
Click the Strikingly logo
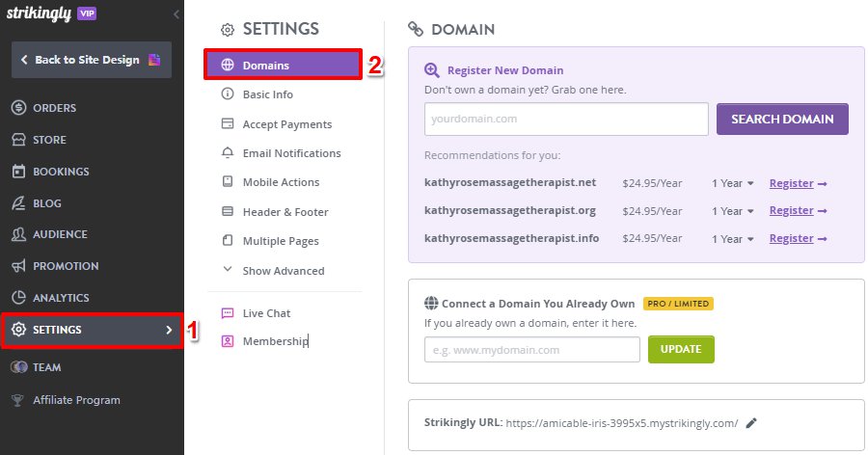pos(39,13)
